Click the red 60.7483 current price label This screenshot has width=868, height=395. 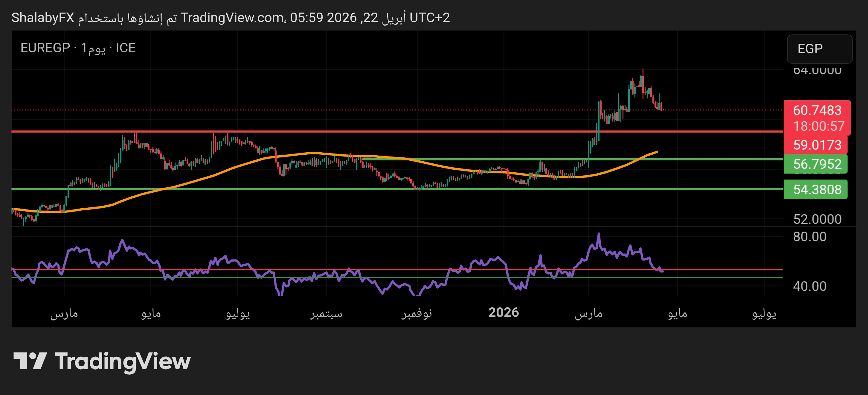pyautogui.click(x=817, y=110)
